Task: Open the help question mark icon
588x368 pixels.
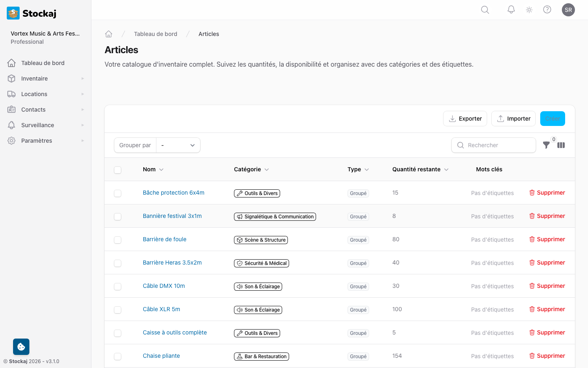Action: pos(547,9)
